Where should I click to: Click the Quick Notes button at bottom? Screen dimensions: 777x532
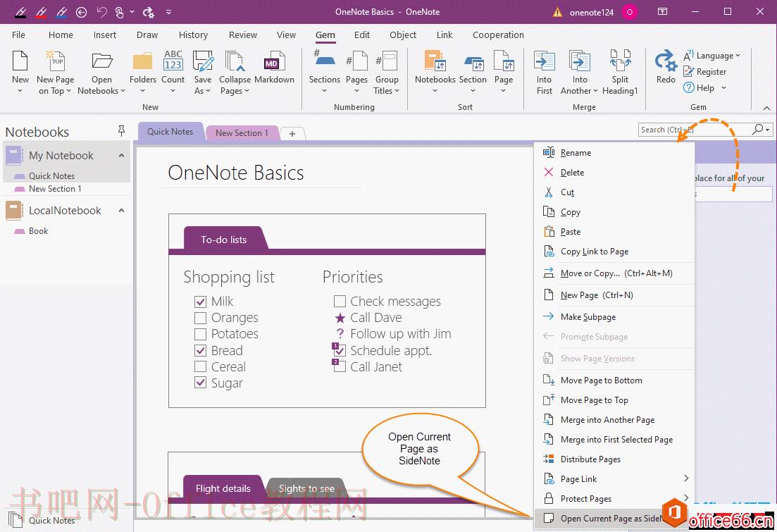click(x=42, y=520)
